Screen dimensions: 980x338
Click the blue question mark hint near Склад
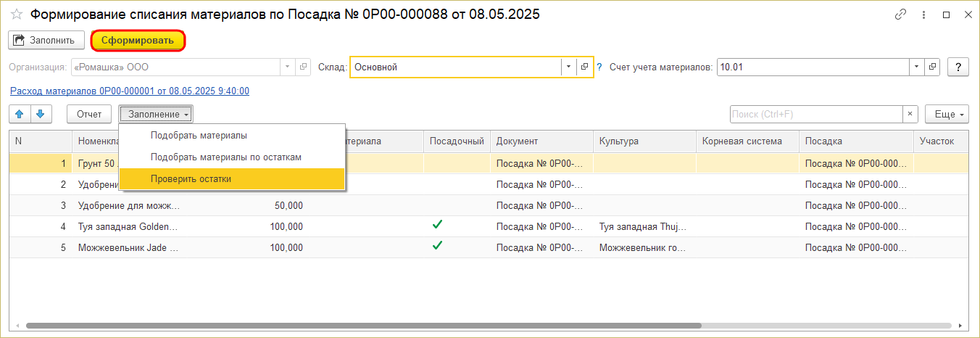click(x=599, y=67)
